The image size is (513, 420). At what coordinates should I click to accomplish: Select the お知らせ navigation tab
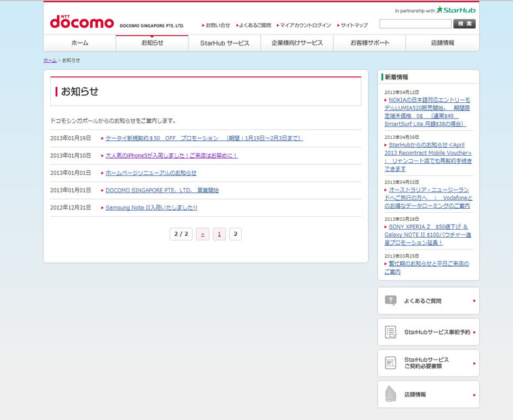tap(152, 43)
